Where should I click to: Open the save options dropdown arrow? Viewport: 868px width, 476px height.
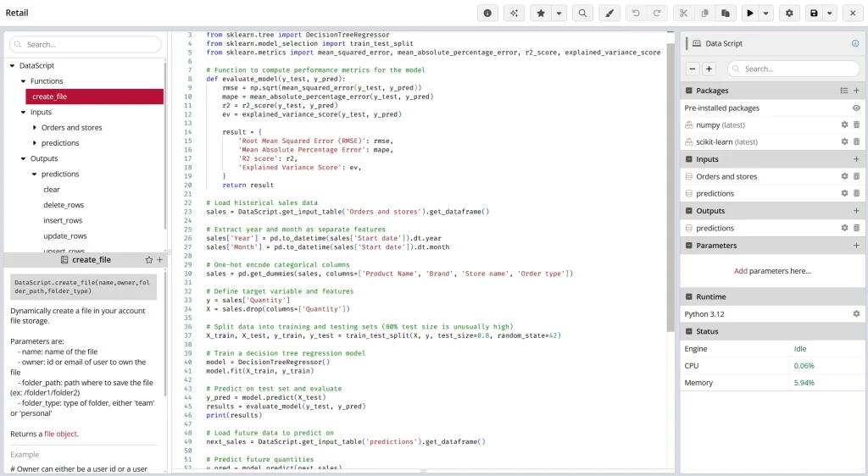(830, 14)
